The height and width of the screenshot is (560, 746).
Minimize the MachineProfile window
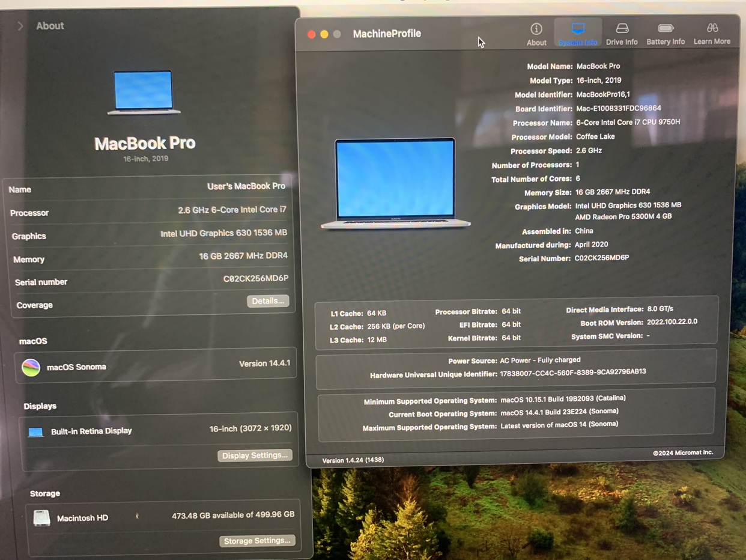[324, 34]
